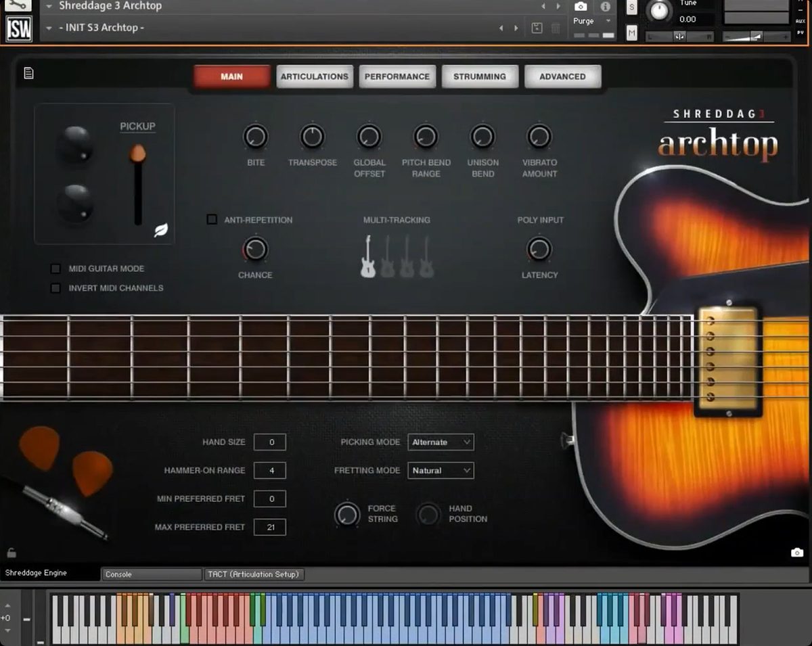Click the MAX PREFERRED FRET value field
This screenshot has height=646, width=812.
[270, 527]
